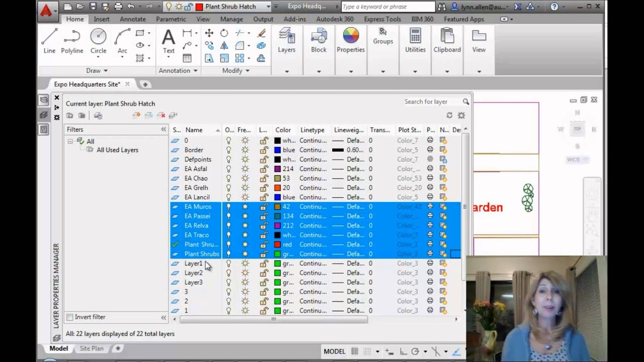Click the Layer States Manager icon
This screenshot has width=644, height=362.
[98, 116]
